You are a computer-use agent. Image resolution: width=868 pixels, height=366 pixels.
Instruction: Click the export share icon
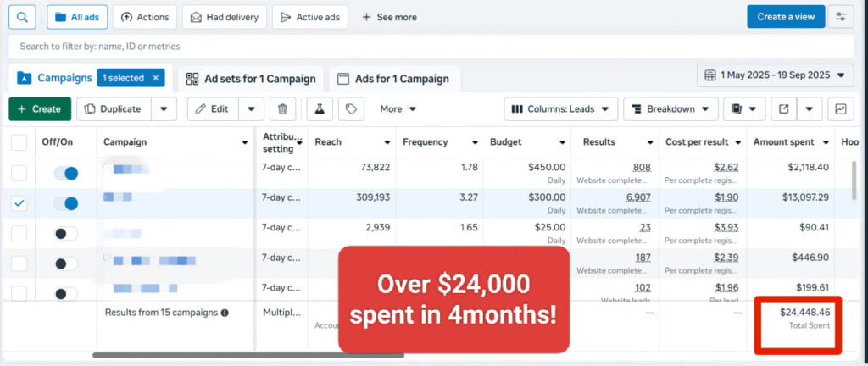784,108
